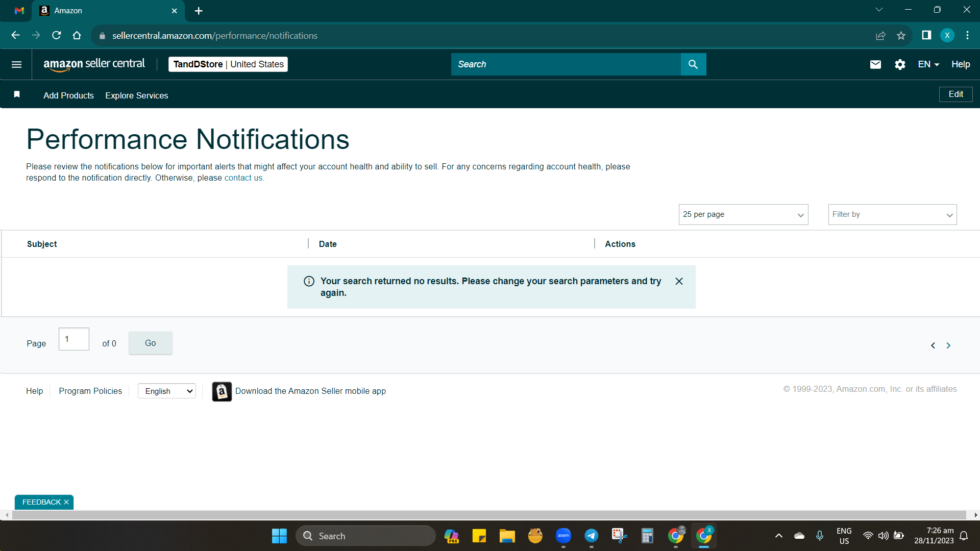Click the Subject column header
The height and width of the screenshot is (551, 980).
pyautogui.click(x=42, y=244)
